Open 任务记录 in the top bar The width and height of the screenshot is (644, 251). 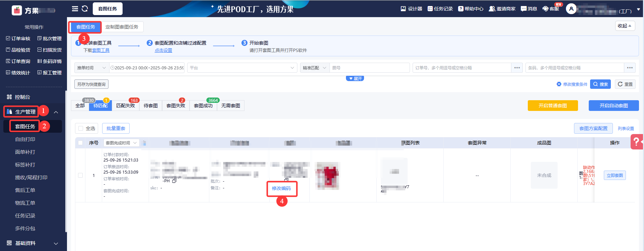[x=440, y=9]
